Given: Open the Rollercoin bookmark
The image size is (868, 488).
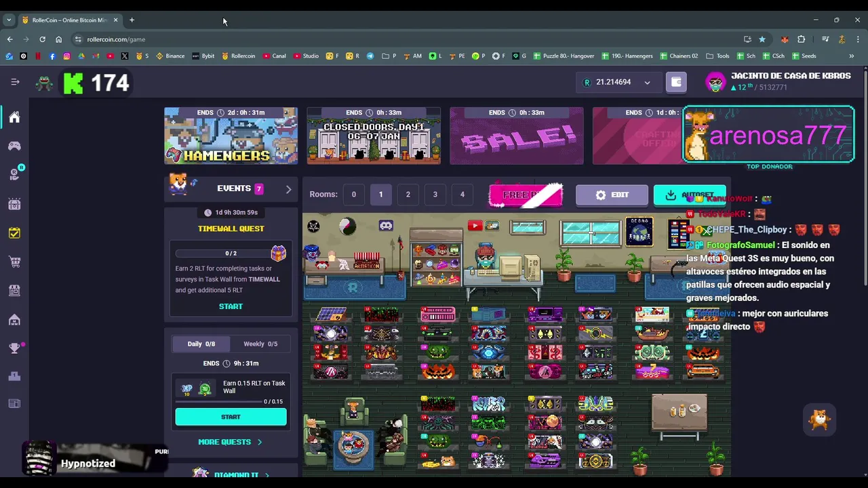Looking at the screenshot, I should pyautogui.click(x=239, y=56).
